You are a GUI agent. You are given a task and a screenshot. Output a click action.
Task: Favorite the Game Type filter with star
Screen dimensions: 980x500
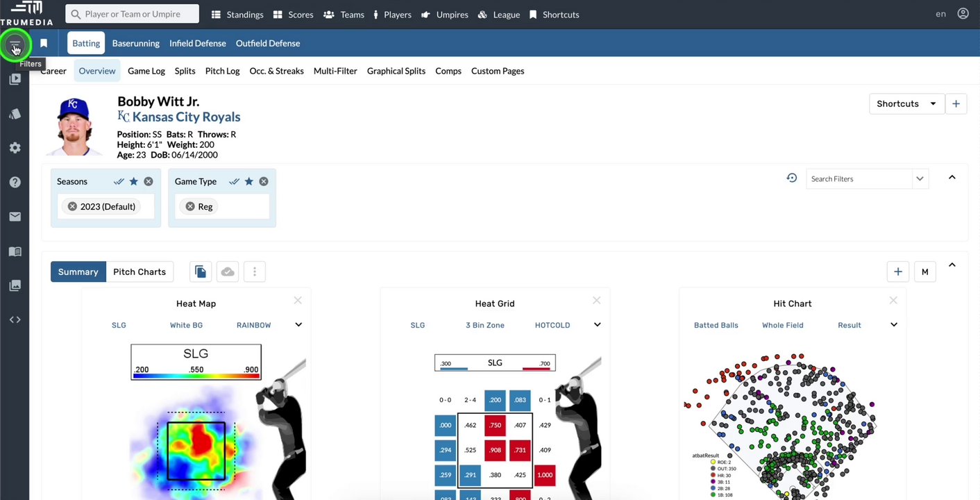248,181
